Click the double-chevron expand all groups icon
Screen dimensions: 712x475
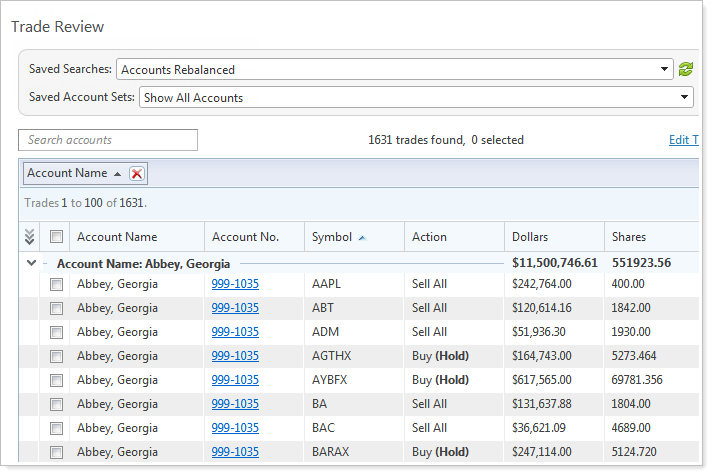pos(30,237)
